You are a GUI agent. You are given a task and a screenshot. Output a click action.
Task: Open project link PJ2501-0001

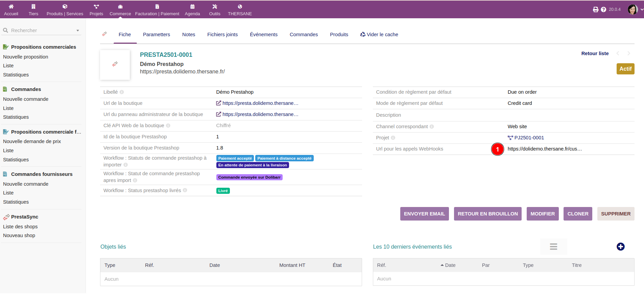tap(529, 138)
